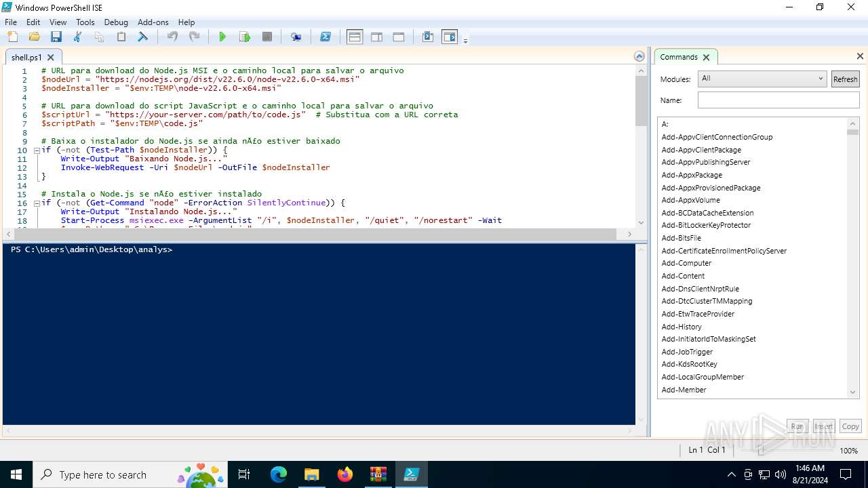
Task: Click the taskbar search box
Action: click(130, 474)
